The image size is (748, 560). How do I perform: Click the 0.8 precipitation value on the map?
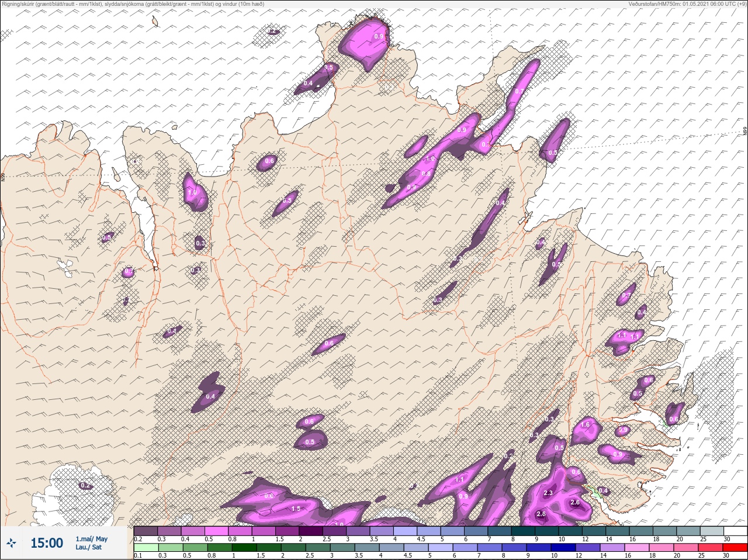pos(426,174)
